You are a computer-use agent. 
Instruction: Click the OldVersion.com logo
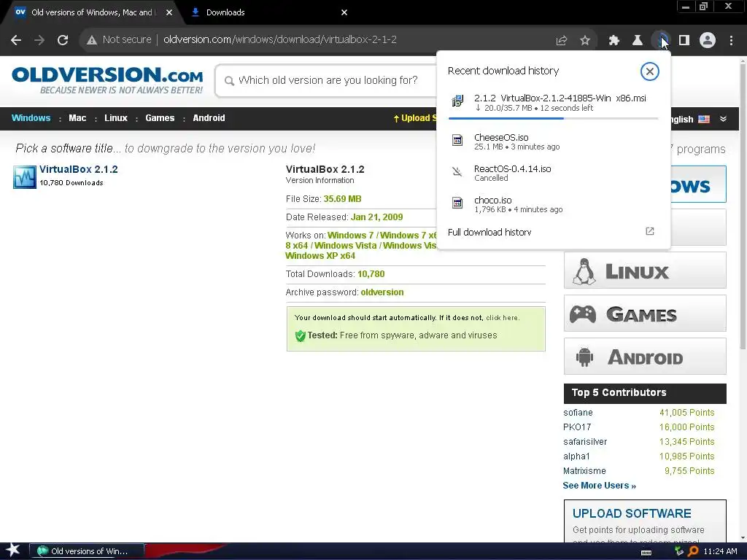pos(107,80)
